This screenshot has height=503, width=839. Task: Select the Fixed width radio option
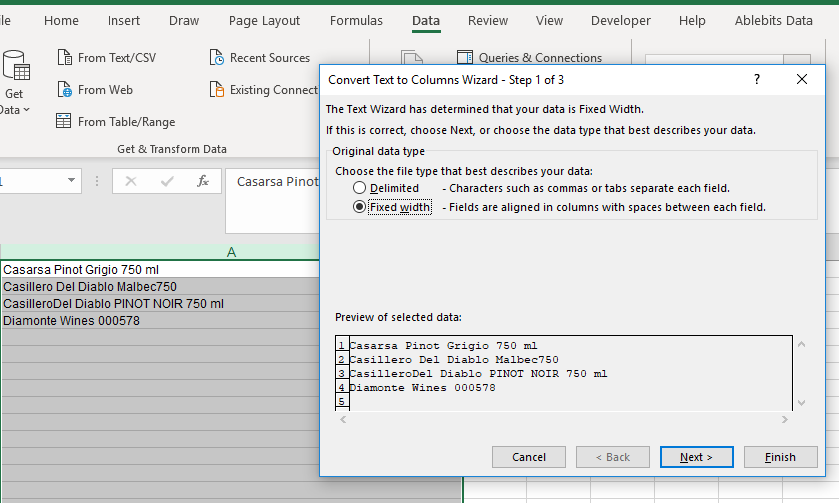pyautogui.click(x=360, y=207)
